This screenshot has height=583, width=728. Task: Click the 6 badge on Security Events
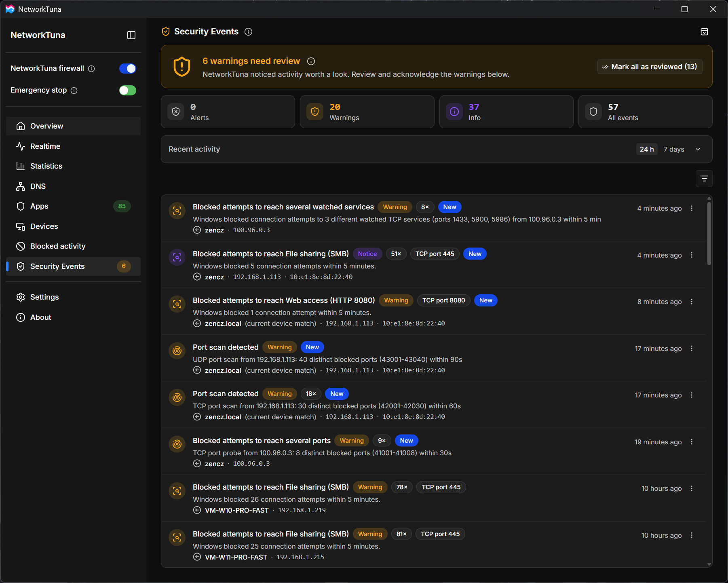124,266
